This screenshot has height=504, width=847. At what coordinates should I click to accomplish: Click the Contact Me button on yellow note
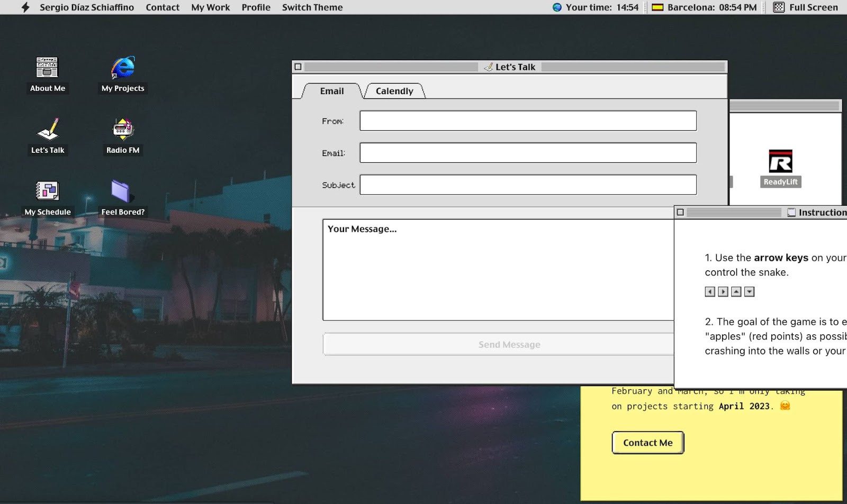[x=647, y=443]
